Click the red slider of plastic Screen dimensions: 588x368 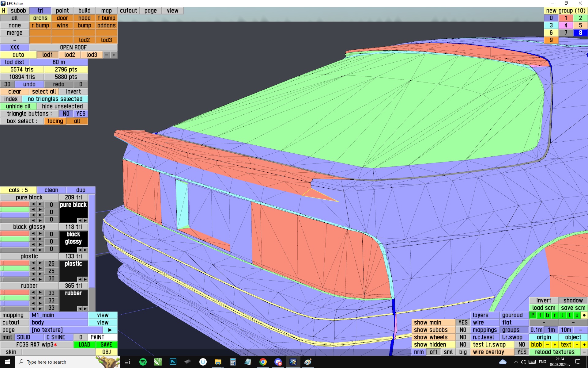15,263
